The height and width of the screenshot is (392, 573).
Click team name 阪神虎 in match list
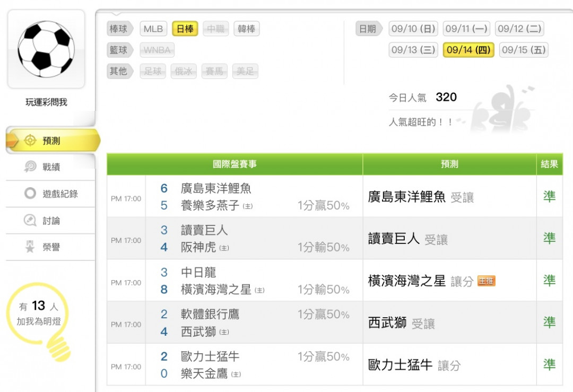pos(198,247)
